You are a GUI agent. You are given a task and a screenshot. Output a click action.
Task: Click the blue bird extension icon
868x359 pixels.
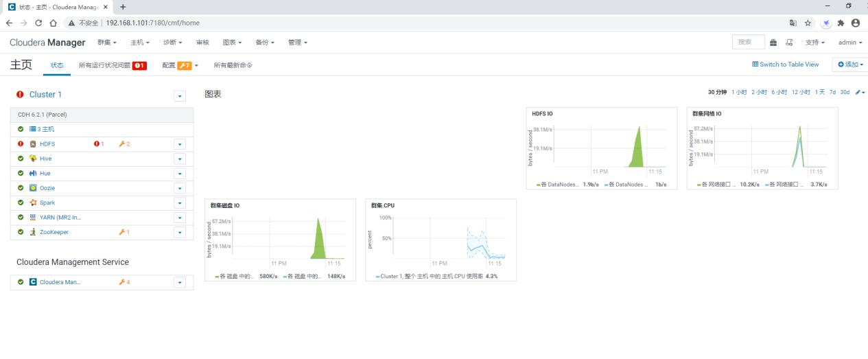pyautogui.click(x=827, y=23)
